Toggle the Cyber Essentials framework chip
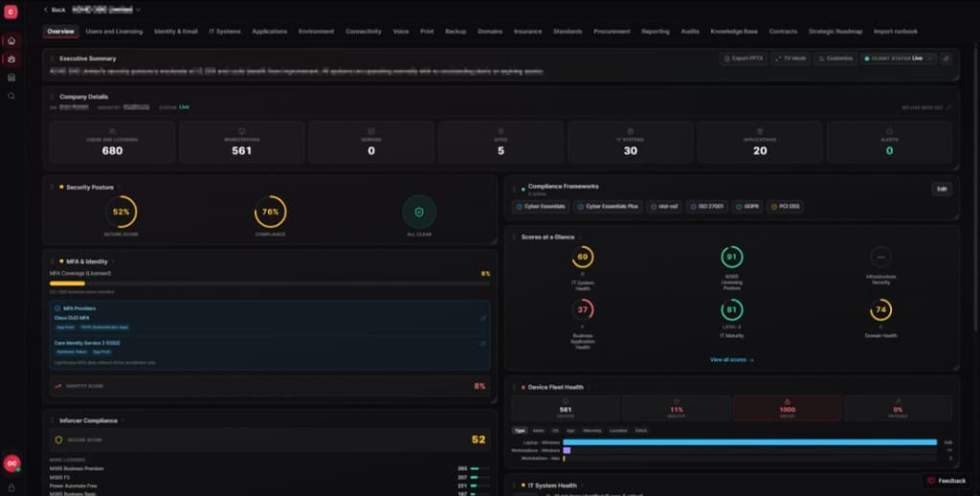 (x=541, y=207)
